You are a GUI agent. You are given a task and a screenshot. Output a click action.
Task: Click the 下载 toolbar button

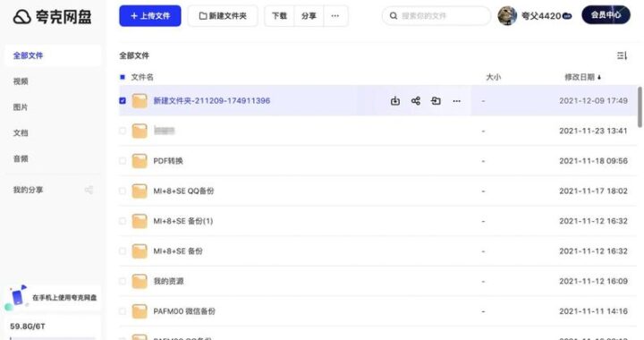click(279, 16)
